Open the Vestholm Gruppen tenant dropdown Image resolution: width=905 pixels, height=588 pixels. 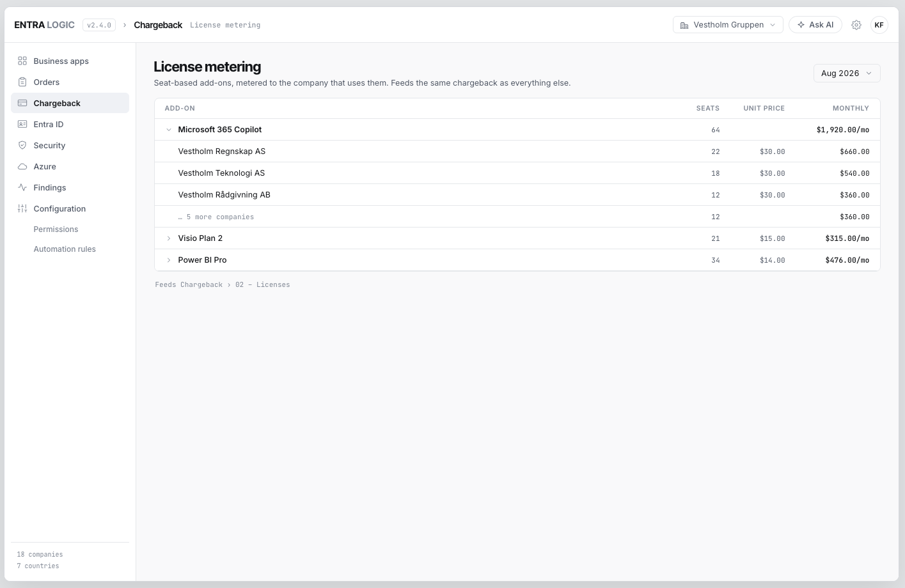click(x=728, y=25)
